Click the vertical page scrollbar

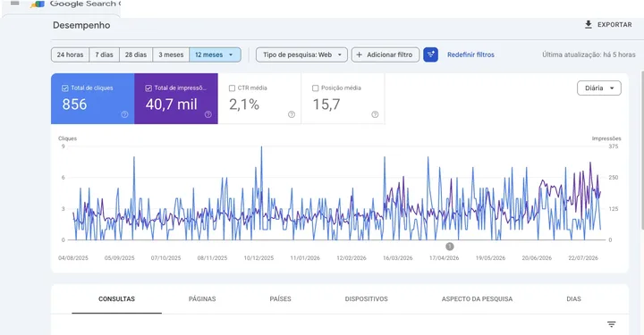(642, 150)
